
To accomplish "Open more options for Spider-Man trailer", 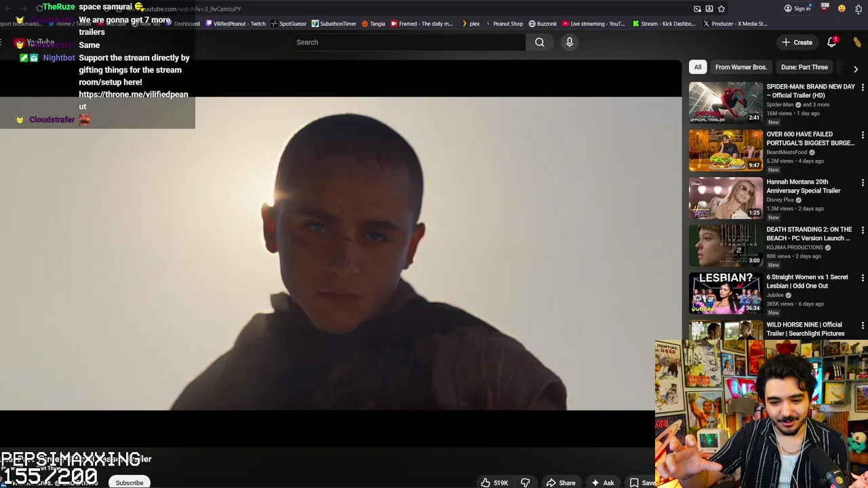I will [863, 87].
